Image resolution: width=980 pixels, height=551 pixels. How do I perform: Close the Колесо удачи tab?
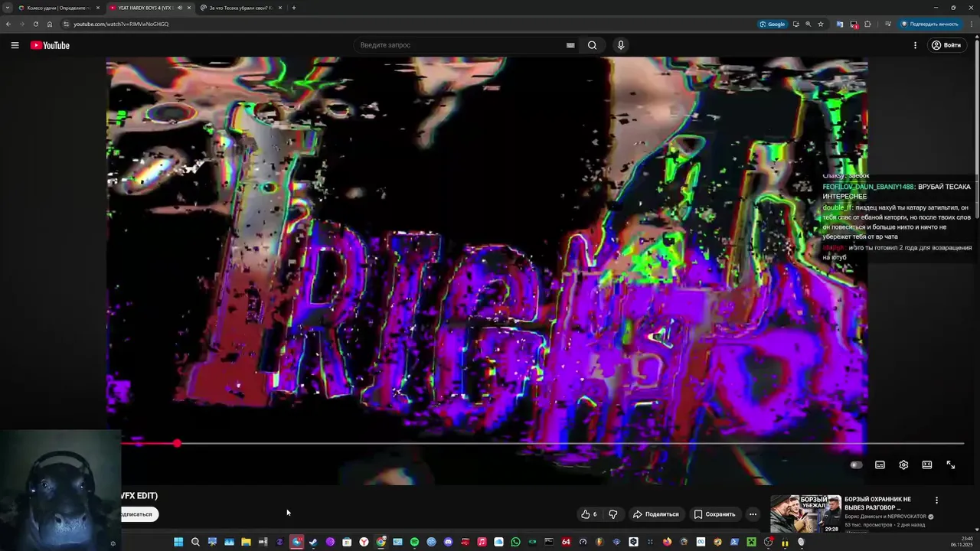pos(98,8)
